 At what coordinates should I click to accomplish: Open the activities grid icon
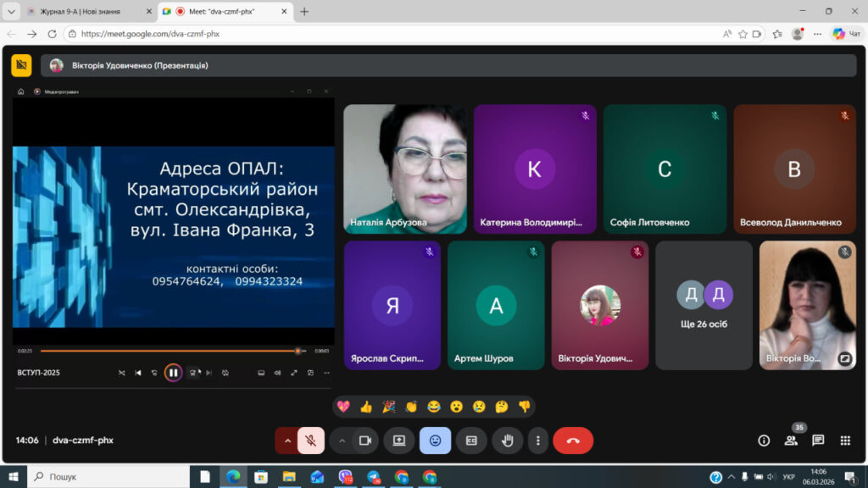[x=845, y=441]
